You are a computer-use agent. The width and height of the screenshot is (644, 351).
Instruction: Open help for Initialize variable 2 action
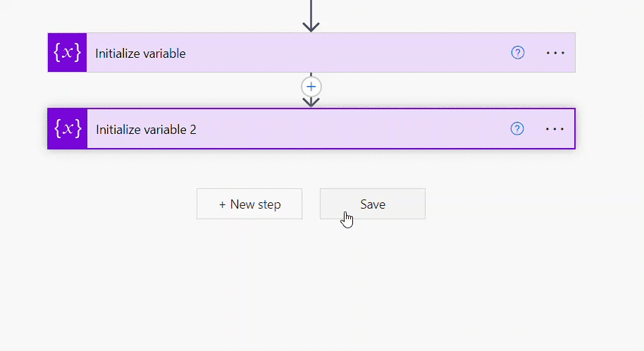(x=517, y=129)
